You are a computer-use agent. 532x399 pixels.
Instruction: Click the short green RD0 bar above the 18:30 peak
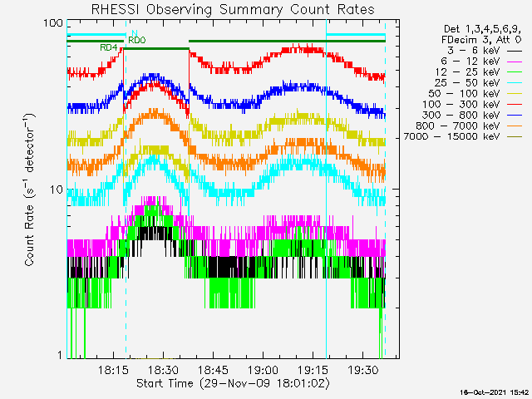(156, 48)
